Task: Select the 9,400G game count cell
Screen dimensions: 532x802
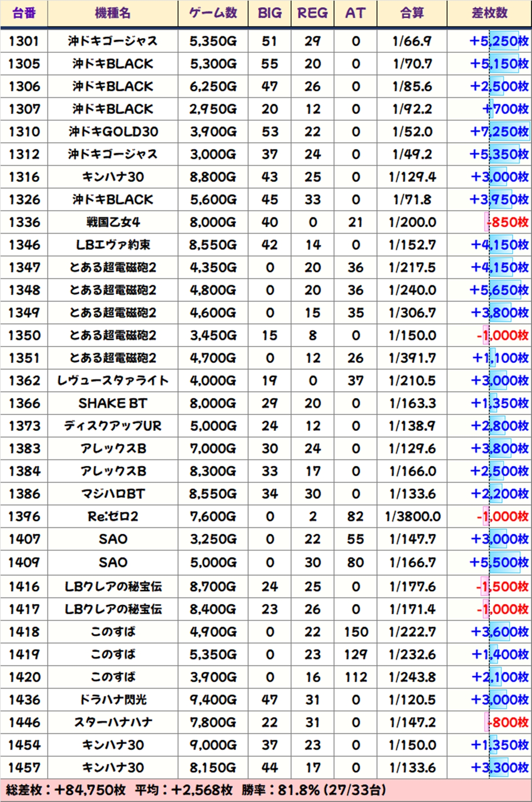Action: [x=213, y=700]
